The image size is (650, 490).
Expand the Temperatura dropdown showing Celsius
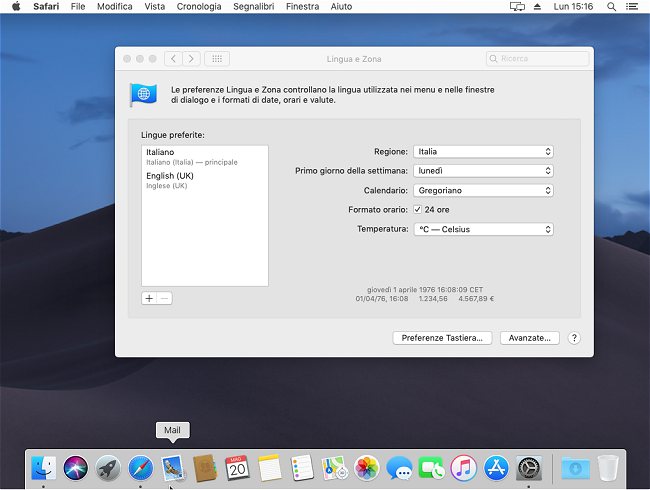(x=483, y=229)
